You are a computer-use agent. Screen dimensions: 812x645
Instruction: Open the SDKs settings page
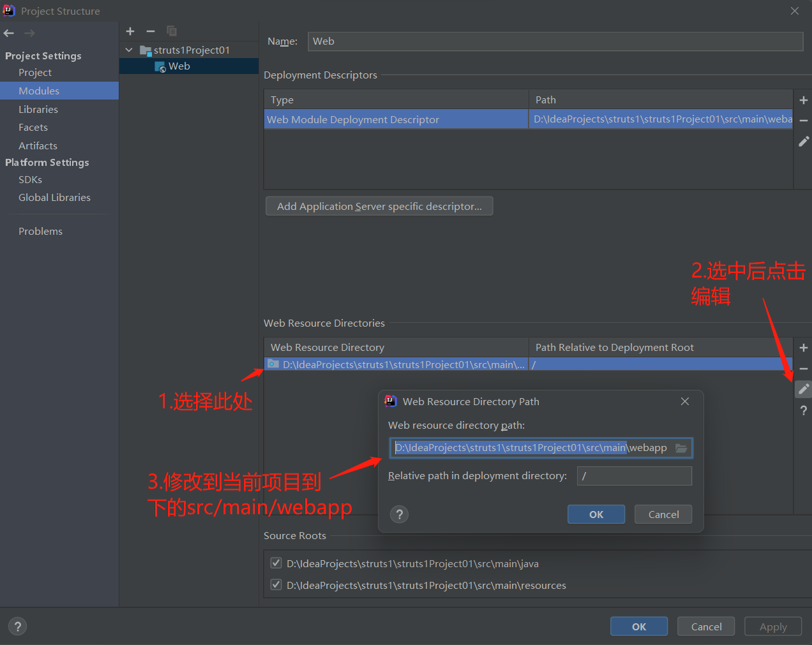pyautogui.click(x=30, y=179)
